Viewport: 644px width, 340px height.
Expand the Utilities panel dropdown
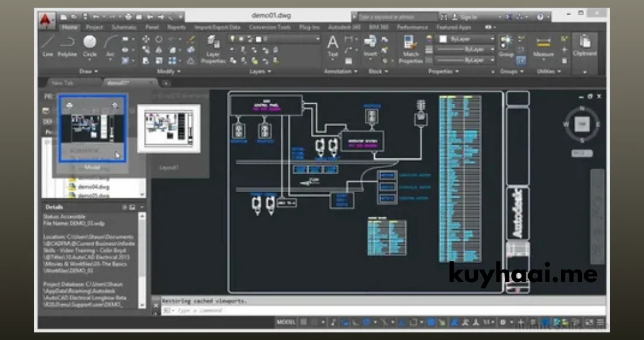(x=549, y=72)
